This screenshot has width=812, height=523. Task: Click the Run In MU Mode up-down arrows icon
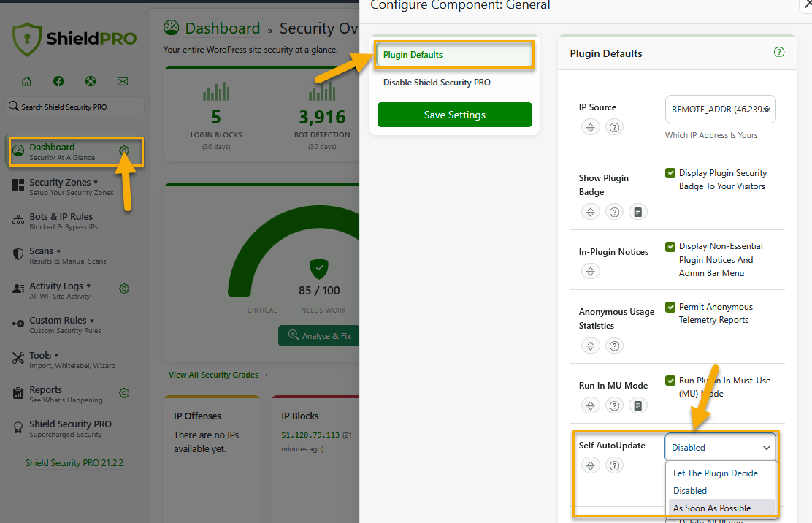[590, 405]
